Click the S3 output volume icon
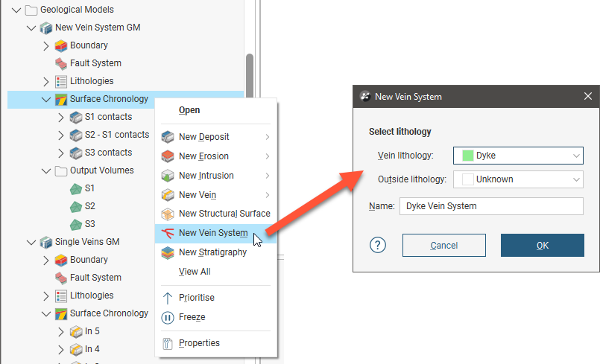 pos(76,225)
